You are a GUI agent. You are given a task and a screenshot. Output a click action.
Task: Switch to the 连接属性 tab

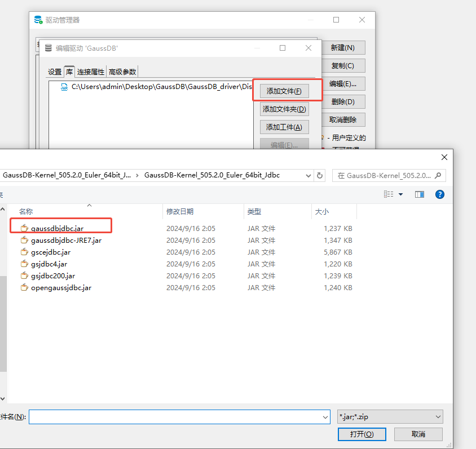point(91,72)
